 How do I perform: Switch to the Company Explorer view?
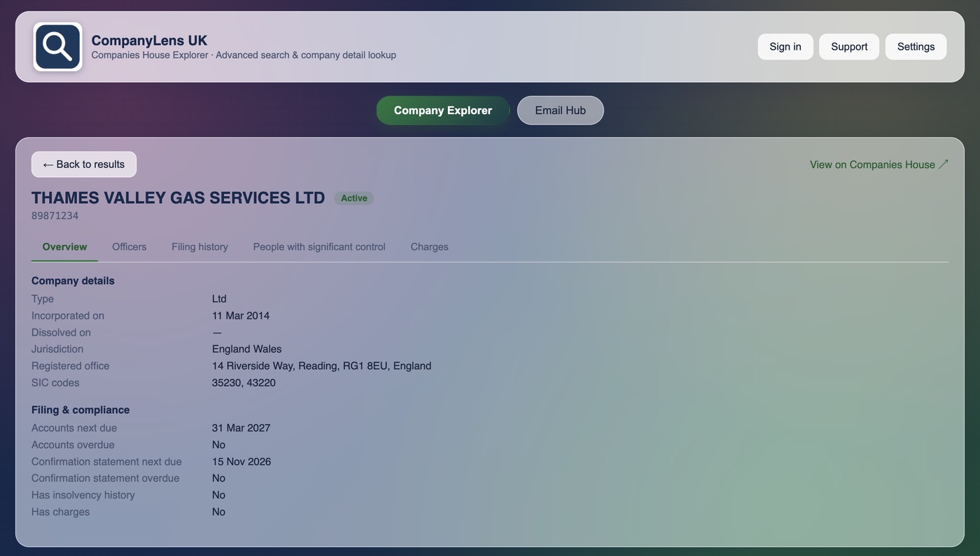pyautogui.click(x=443, y=111)
